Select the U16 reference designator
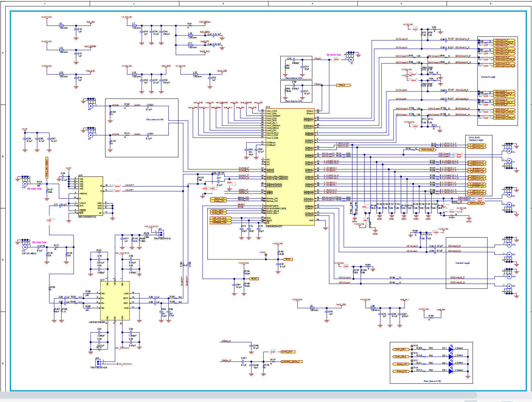Screen dimensions: 532x402 [x=80, y=175]
